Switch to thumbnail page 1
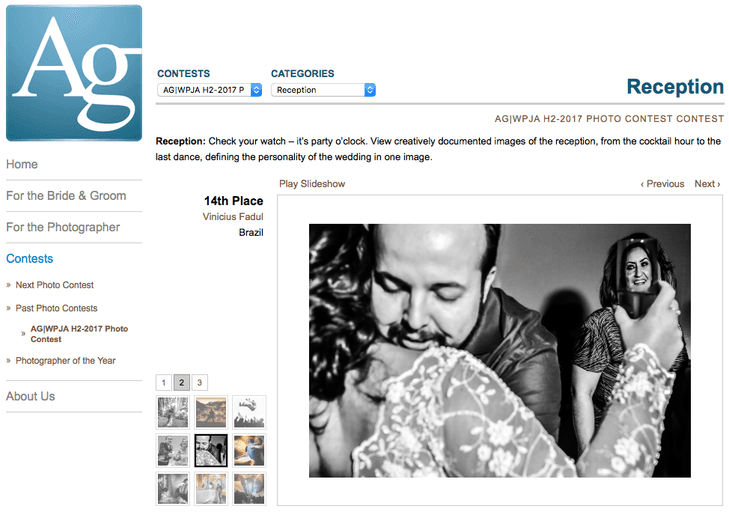729x512 pixels. coord(164,383)
